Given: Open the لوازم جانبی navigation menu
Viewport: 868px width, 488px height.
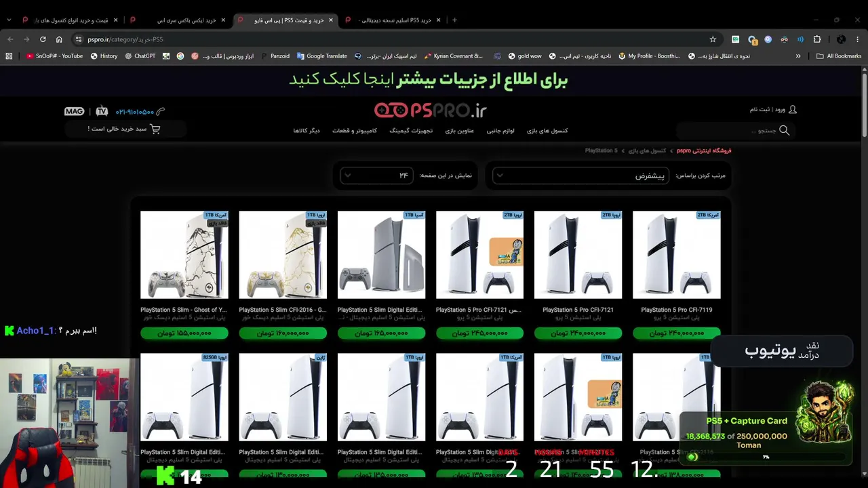Looking at the screenshot, I should [500, 131].
